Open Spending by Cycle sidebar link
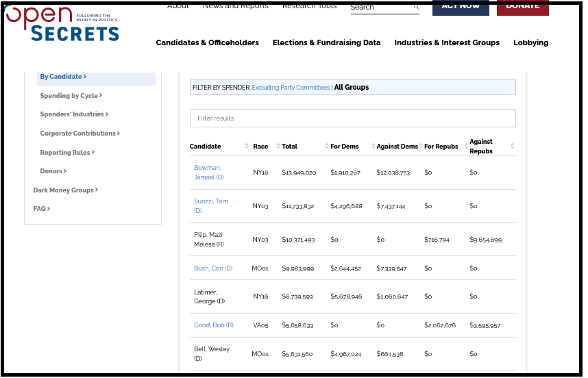This screenshot has width=588, height=378. coord(71,96)
